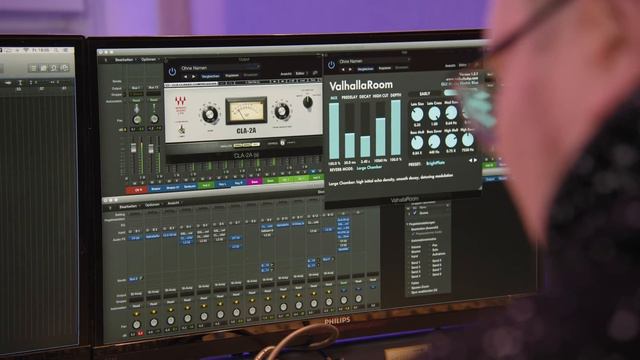Click the ValhallaRoom HIGH CUT slider

click(x=380, y=129)
